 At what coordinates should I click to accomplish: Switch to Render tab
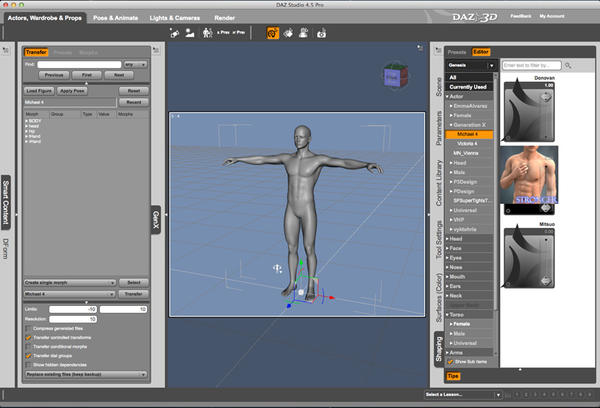click(225, 18)
